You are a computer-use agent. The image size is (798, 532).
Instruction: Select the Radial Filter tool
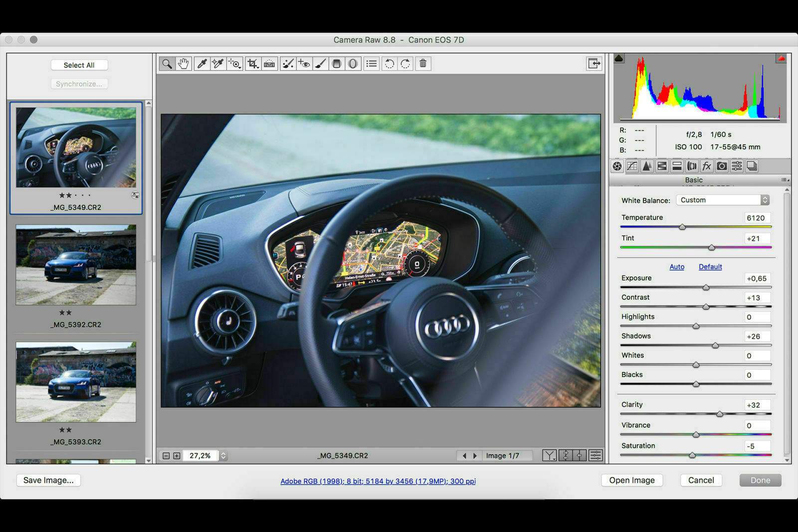353,64
